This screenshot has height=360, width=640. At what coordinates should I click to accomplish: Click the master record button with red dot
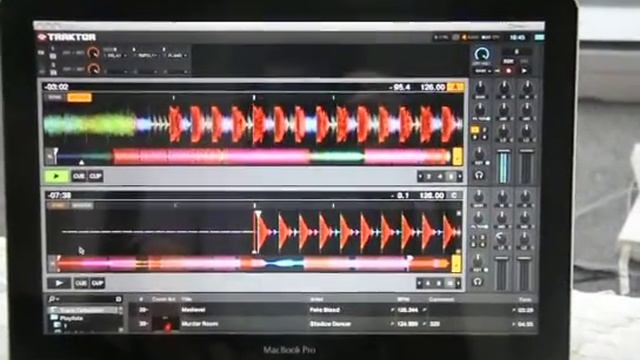(509, 70)
